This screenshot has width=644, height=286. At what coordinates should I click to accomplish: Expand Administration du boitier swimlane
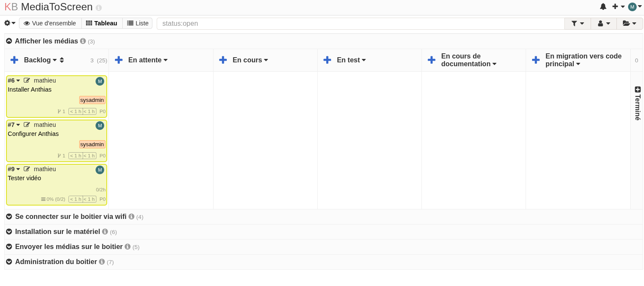coord(9,262)
